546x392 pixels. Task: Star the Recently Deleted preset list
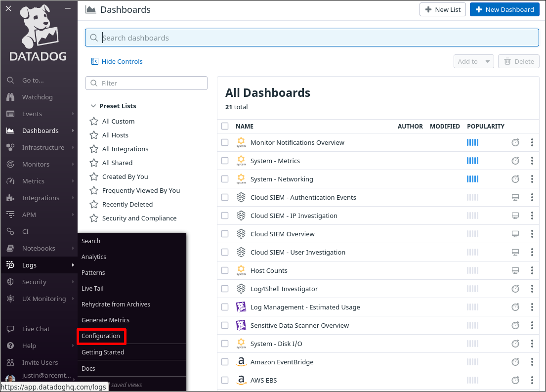click(x=94, y=204)
